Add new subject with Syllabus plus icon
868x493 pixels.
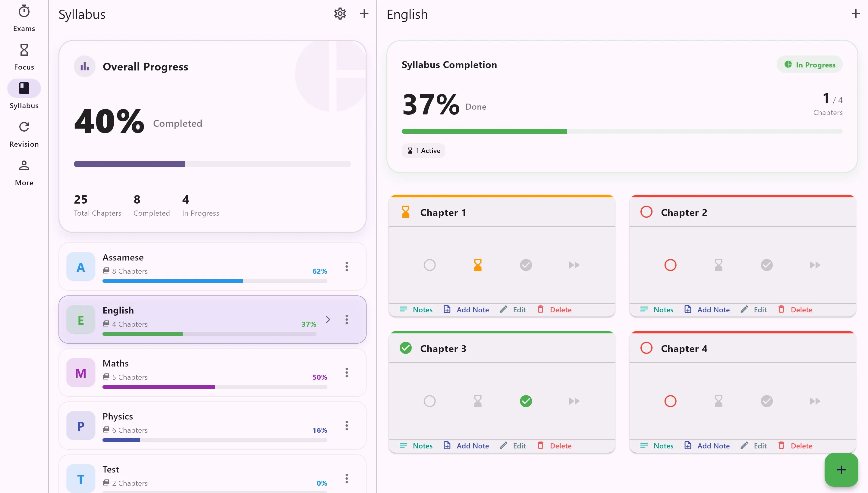pos(364,14)
